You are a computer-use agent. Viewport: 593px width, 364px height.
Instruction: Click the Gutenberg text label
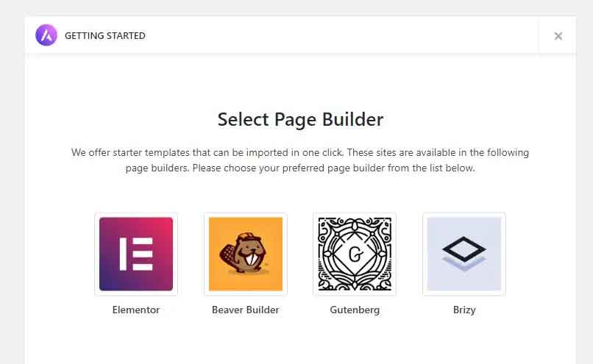tap(355, 310)
